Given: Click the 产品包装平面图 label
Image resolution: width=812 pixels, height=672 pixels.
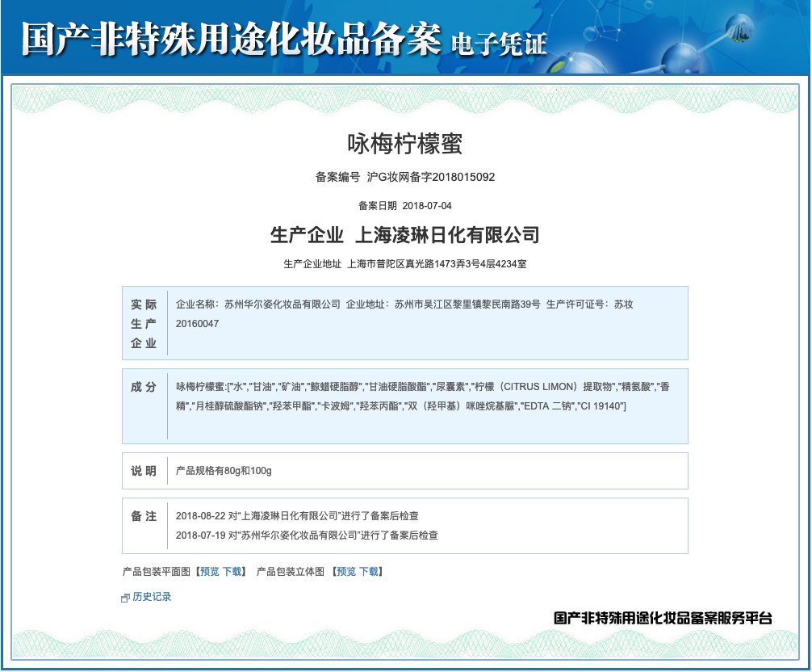Looking at the screenshot, I should click(x=157, y=572).
